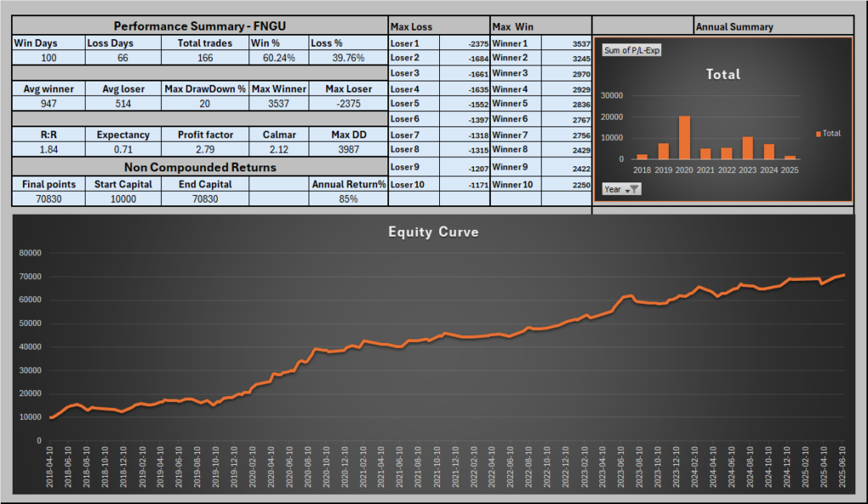Select the 2025 year label under the bars

point(789,171)
